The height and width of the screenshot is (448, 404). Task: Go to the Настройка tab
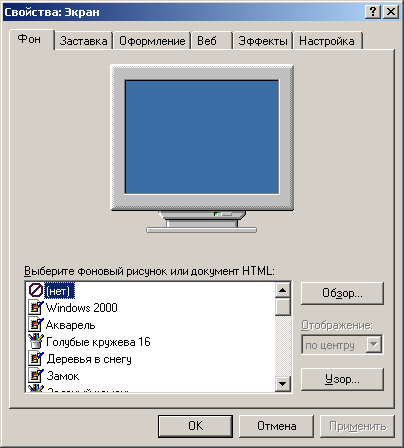[327, 41]
